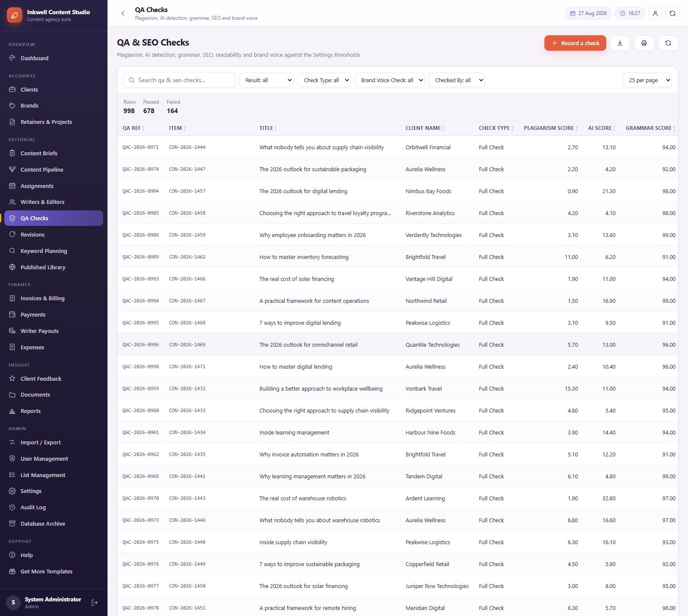Sort by the CLIENT NAME column
The width and height of the screenshot is (688, 616).
425,128
